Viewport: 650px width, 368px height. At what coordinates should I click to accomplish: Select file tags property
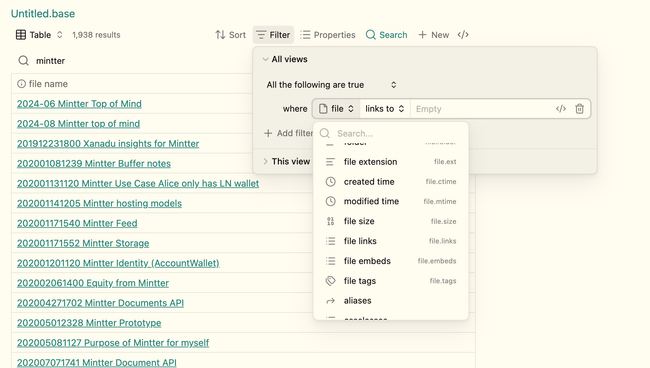(391, 281)
